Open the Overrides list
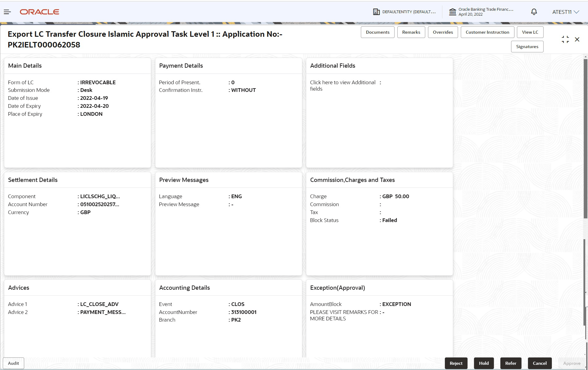The image size is (588, 370). 443,32
